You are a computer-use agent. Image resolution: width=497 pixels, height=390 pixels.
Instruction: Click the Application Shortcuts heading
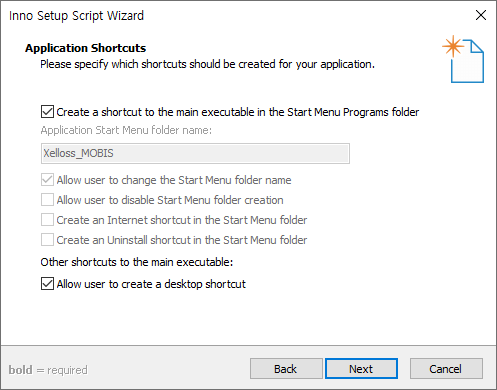click(86, 48)
